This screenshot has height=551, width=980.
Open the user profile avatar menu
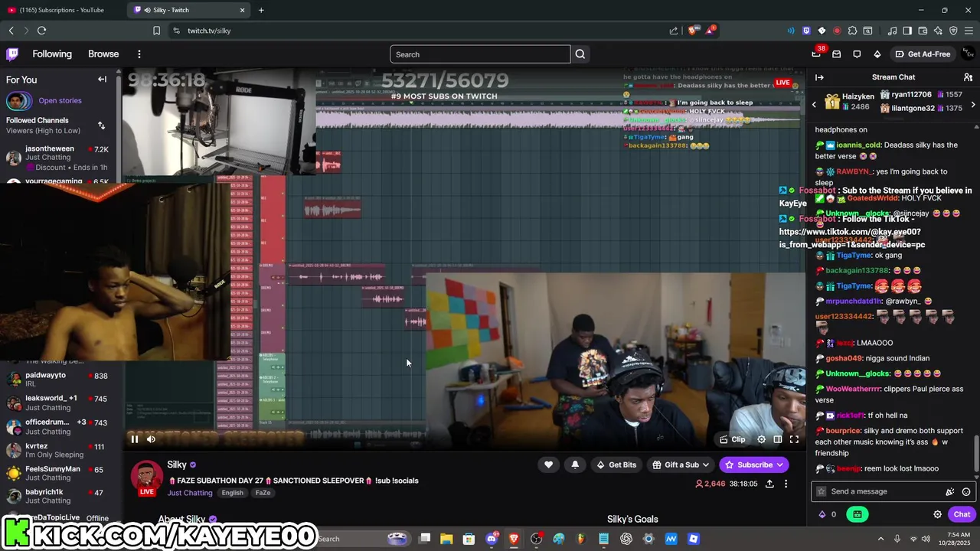pyautogui.click(x=969, y=54)
